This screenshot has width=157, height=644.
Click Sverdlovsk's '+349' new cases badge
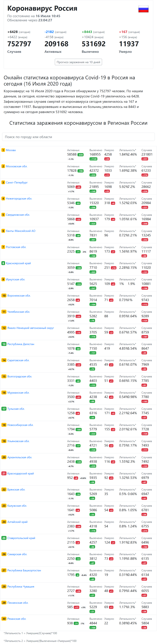pyautogui.click(x=145, y=224)
